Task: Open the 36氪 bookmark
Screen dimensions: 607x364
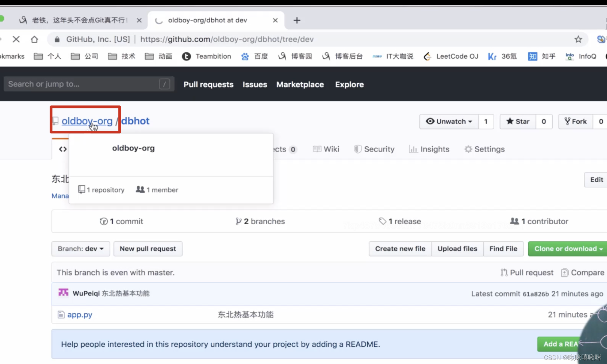Action: point(502,56)
